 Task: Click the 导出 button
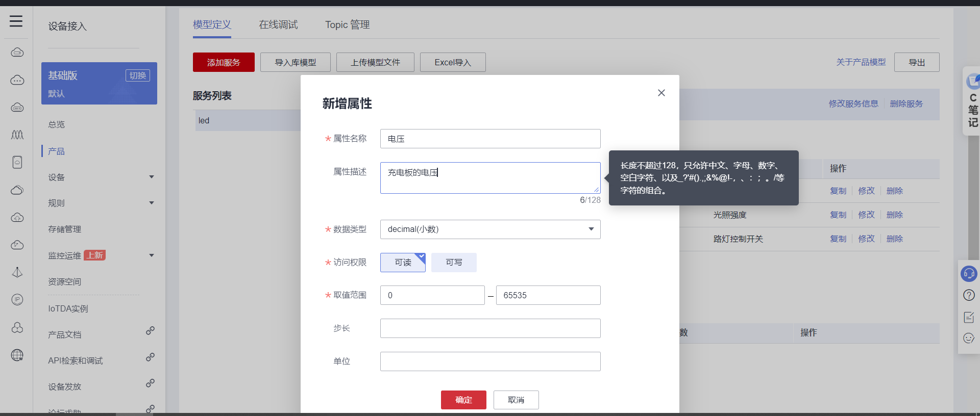pos(917,62)
